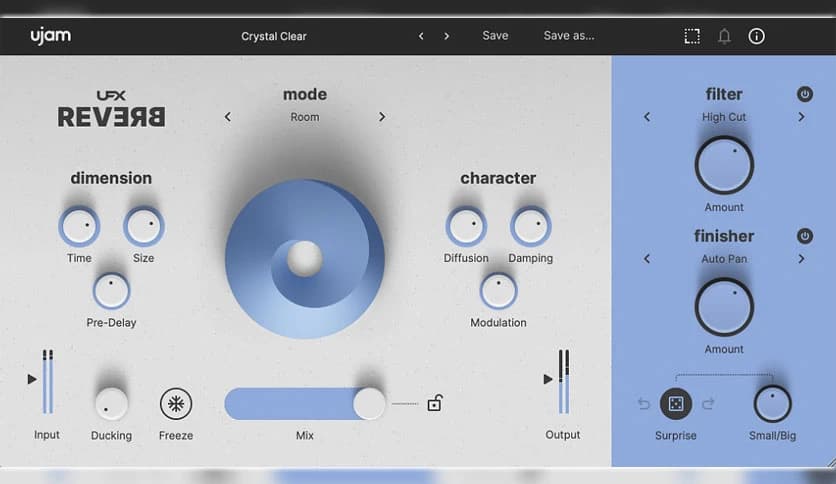Viewport: 836px width, 484px height.
Task: Click the filter Amount knob
Action: tap(724, 165)
